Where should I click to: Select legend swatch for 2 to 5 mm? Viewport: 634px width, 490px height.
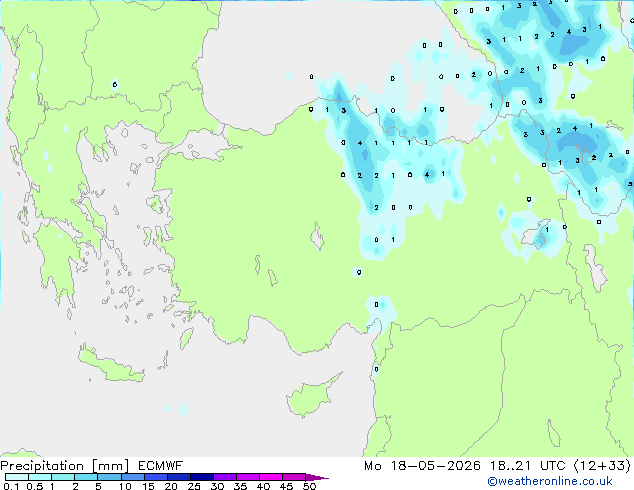pyautogui.click(x=86, y=477)
